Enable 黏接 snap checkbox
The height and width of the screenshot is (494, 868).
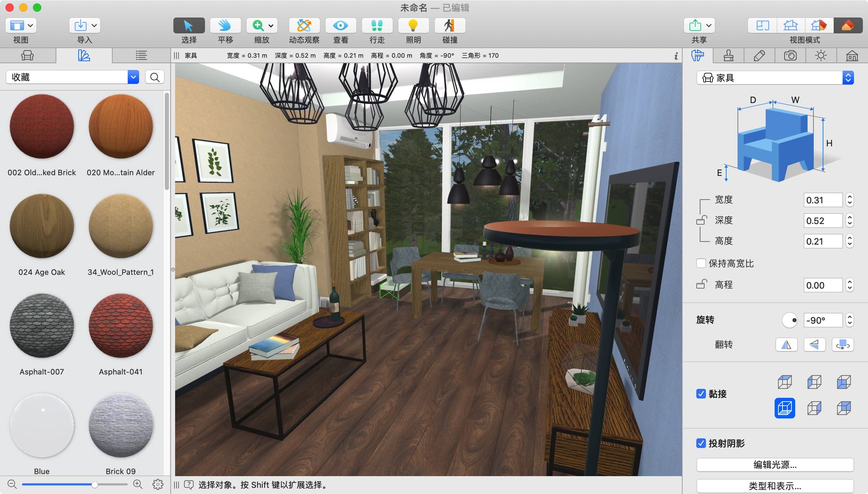point(702,394)
